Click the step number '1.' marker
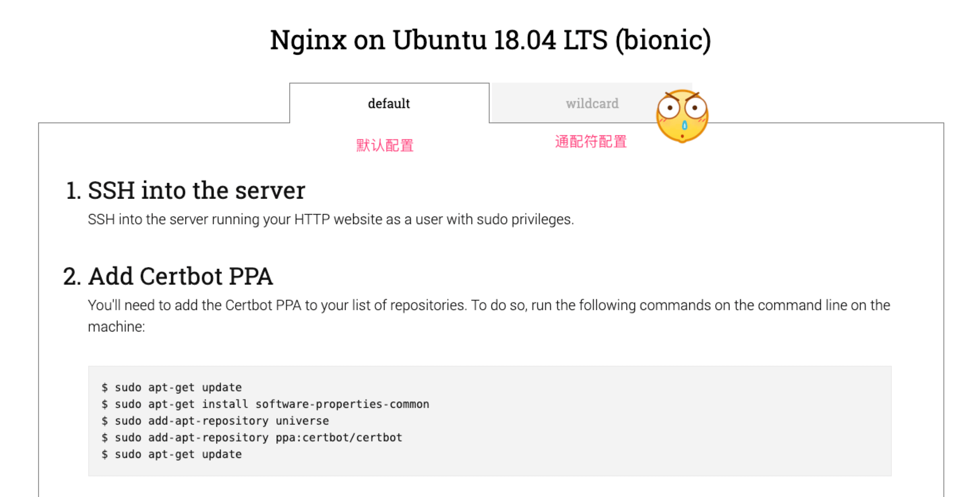 click(x=74, y=190)
